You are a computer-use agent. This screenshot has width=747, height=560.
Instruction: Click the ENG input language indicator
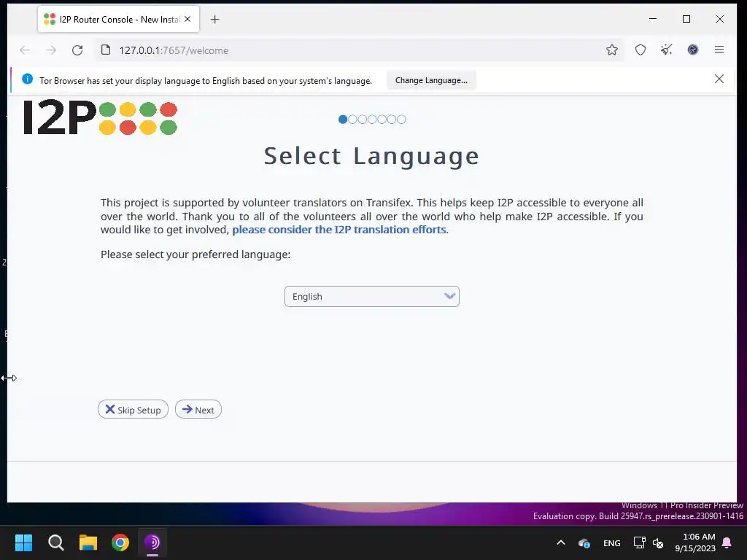612,542
